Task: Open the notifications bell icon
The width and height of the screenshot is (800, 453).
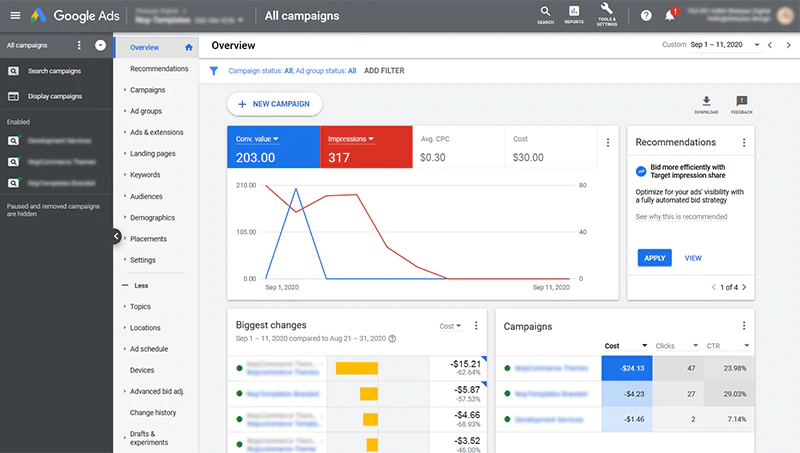Action: click(670, 16)
